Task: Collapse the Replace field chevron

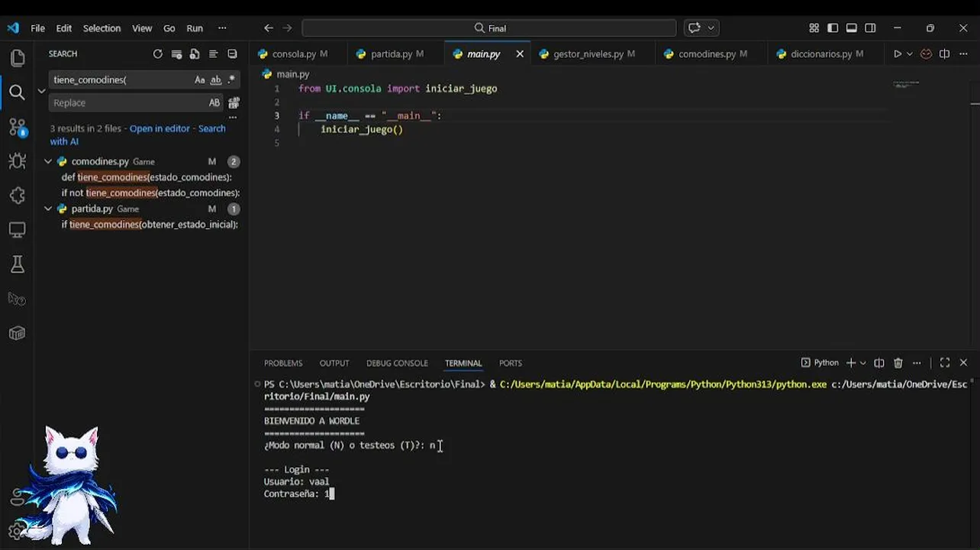Action: pos(41,91)
